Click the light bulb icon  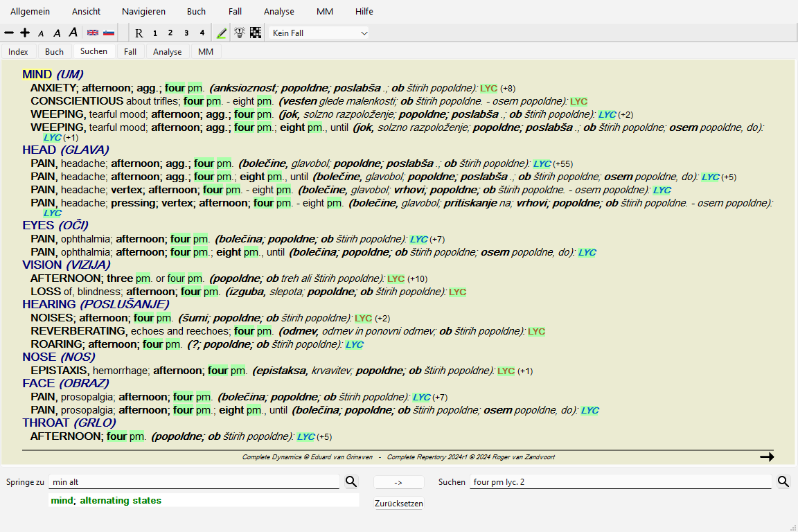[240, 33]
